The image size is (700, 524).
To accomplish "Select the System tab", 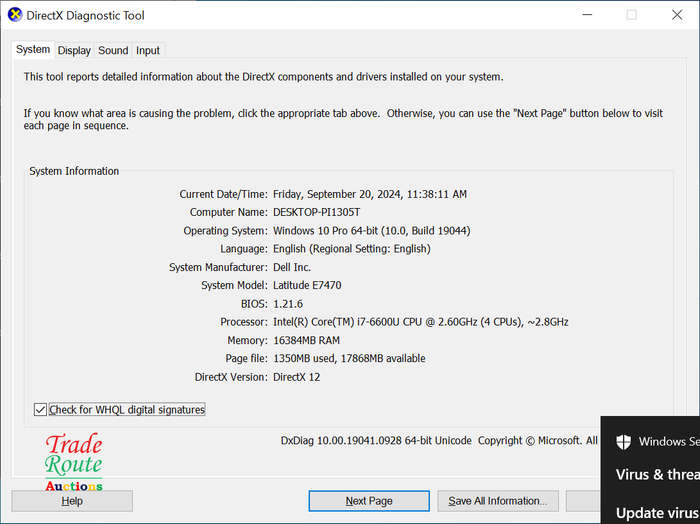I will click(33, 49).
